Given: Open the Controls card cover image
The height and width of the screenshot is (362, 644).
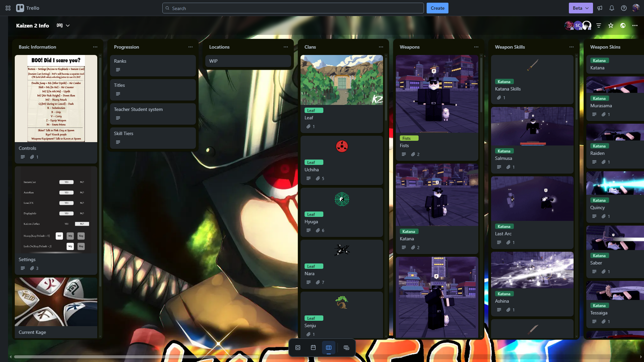Looking at the screenshot, I should click(x=56, y=99).
